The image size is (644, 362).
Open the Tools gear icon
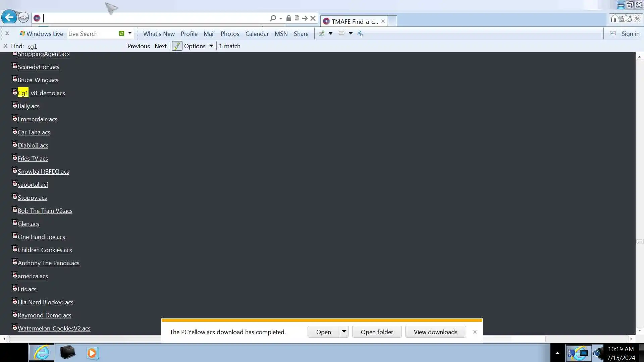tap(637, 18)
